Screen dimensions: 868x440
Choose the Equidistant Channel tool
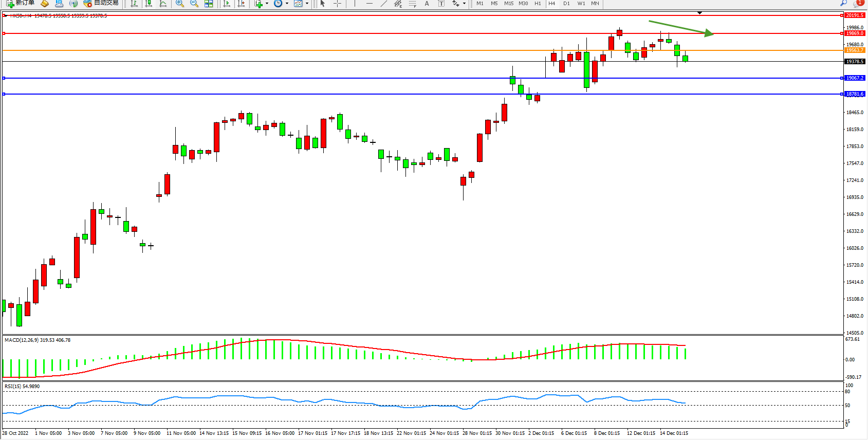(398, 3)
